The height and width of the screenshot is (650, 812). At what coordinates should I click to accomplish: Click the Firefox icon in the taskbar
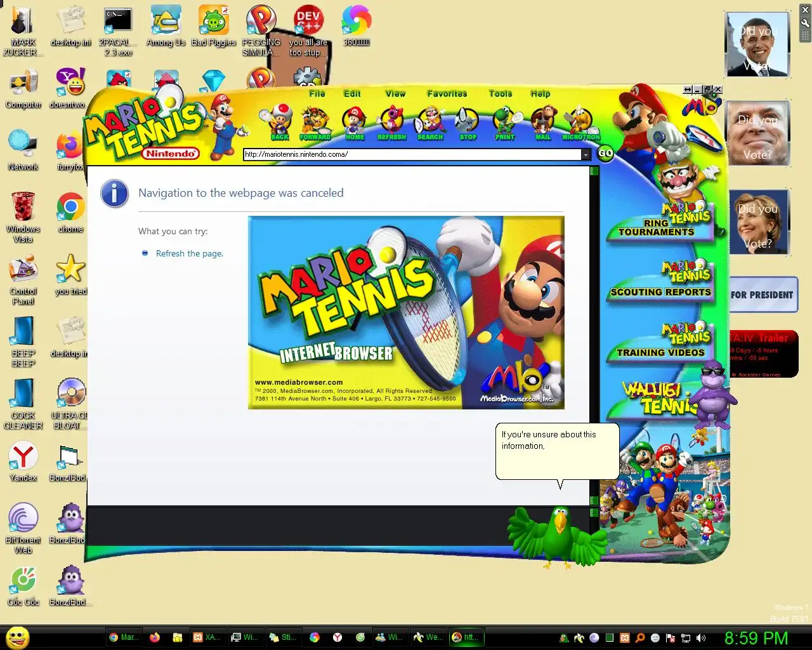click(155, 637)
